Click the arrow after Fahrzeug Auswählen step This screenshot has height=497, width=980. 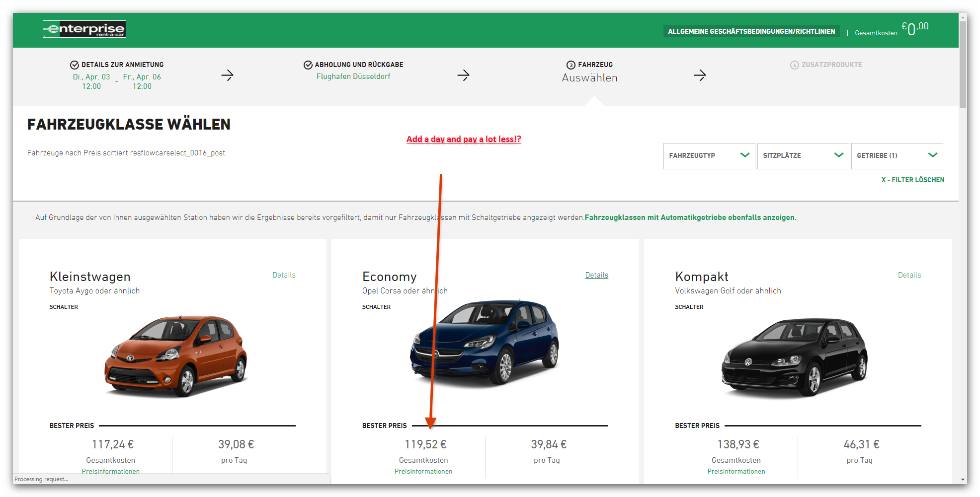[x=700, y=75]
